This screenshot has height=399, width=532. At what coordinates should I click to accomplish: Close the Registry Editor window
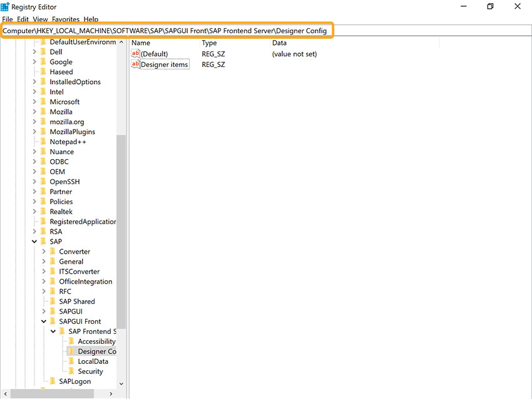coord(518,6)
